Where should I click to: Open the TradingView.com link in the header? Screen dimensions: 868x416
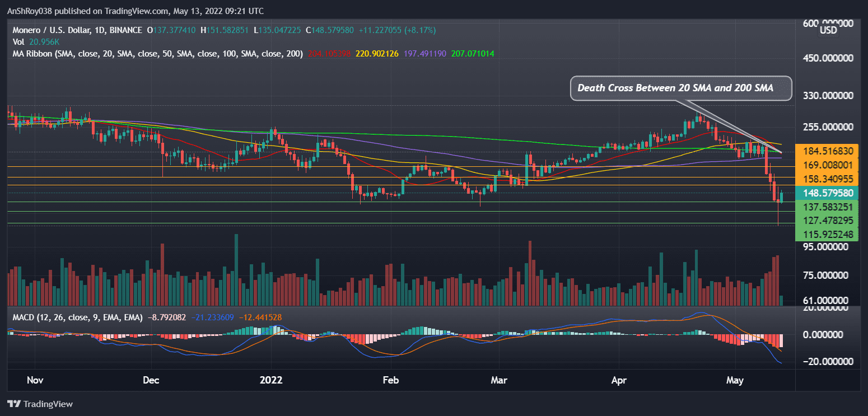pyautogui.click(x=134, y=11)
